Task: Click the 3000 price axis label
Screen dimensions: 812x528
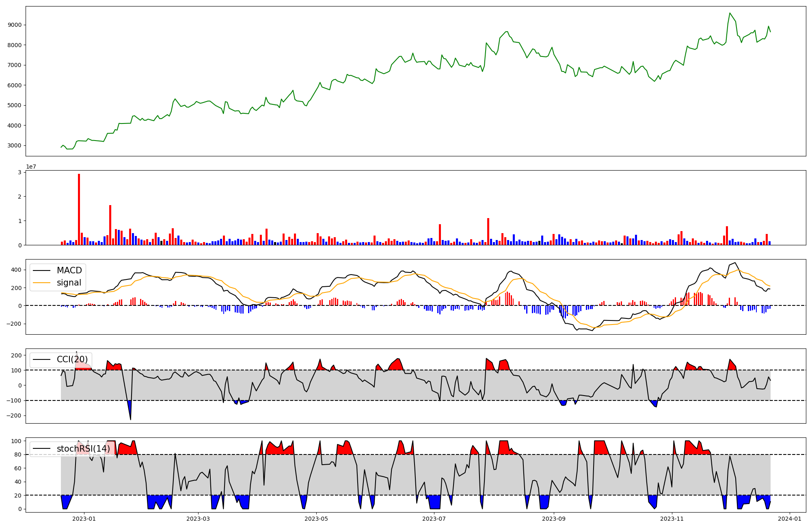Action: 14,145
